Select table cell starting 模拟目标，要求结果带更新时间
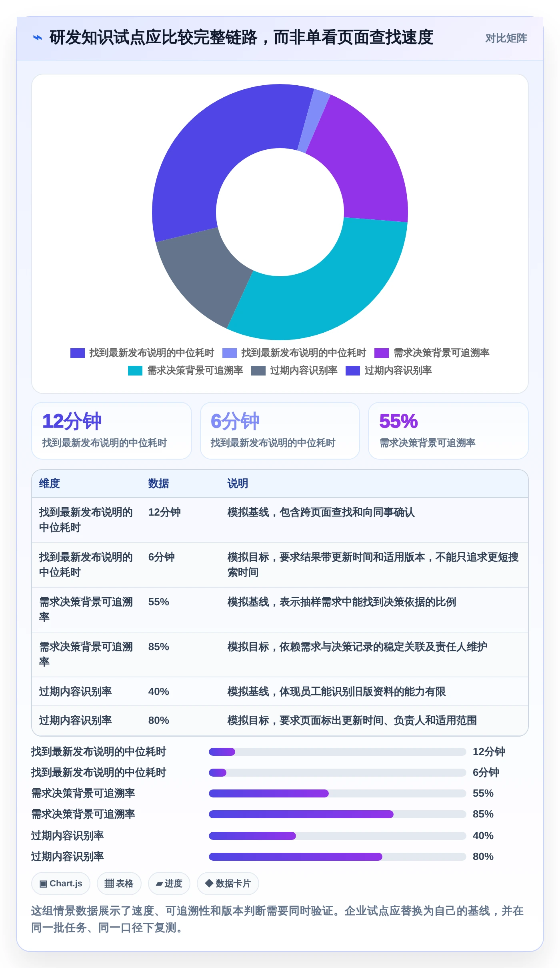 [x=373, y=565]
